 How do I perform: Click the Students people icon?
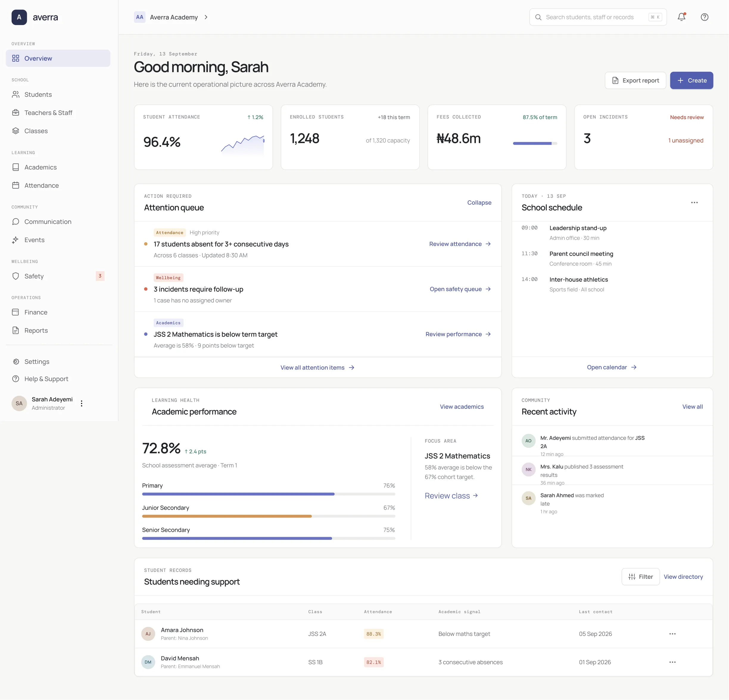coord(15,94)
